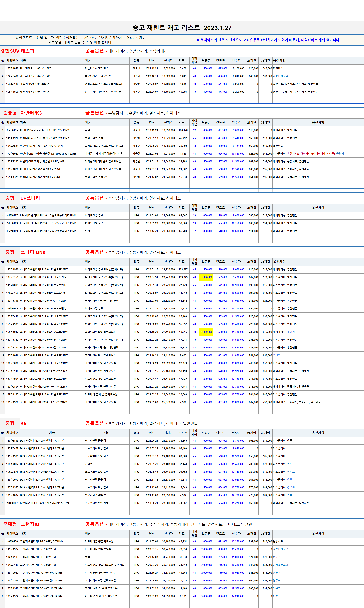Select the "쏘나타 DN8" section heading
This screenshot has width=364, height=608.
tap(33, 252)
